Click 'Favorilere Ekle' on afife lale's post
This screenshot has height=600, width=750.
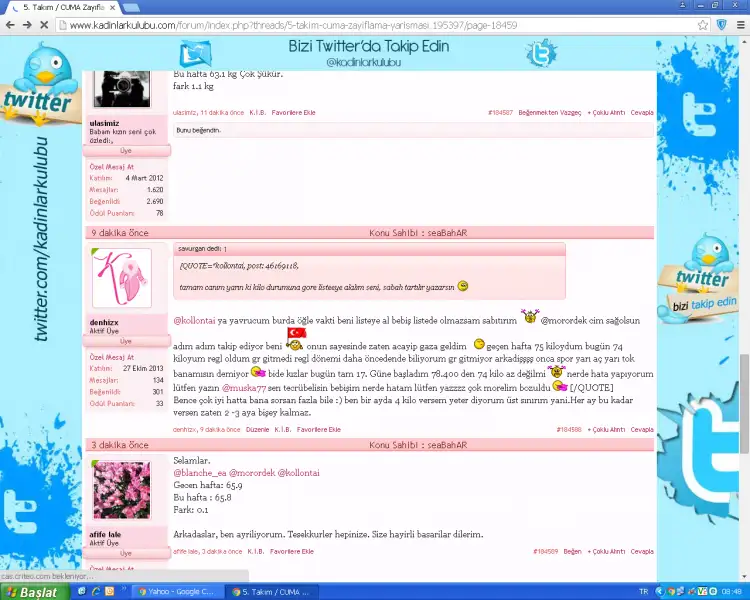(292, 552)
